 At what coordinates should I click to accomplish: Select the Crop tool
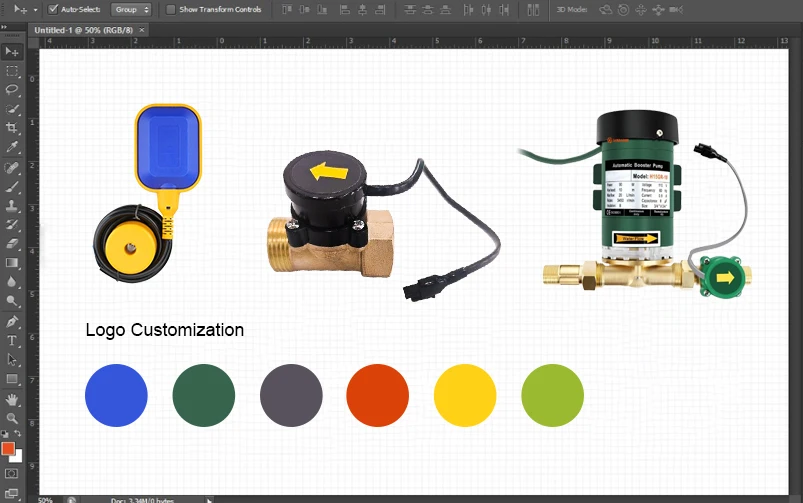coord(12,128)
